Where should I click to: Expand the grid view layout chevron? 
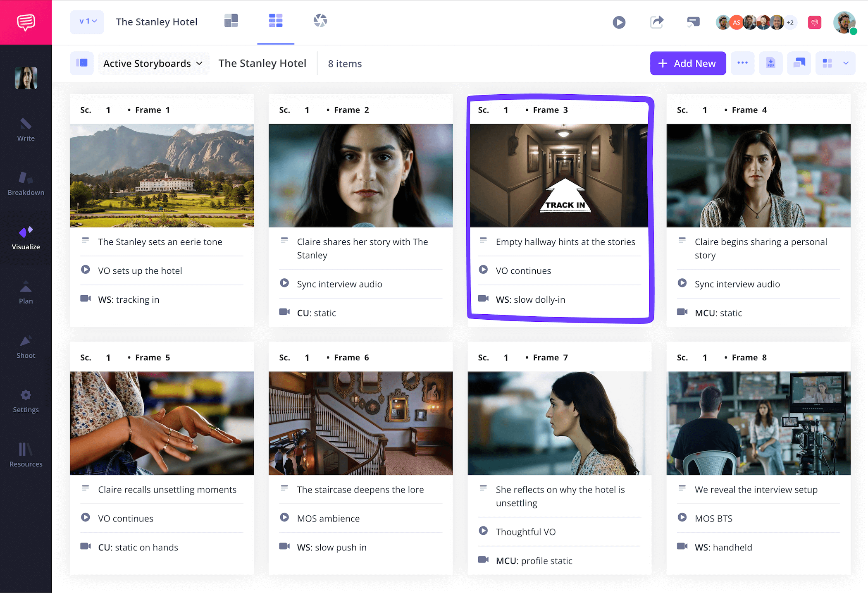pyautogui.click(x=847, y=63)
